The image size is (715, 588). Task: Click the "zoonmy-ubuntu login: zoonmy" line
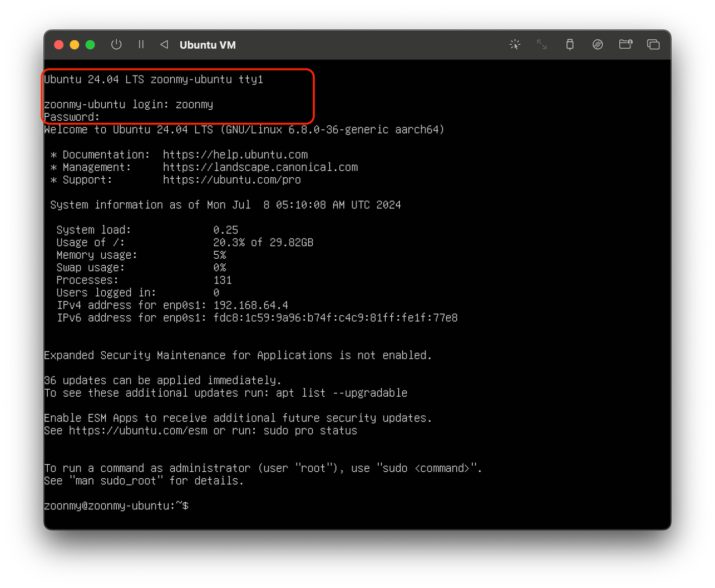128,105
